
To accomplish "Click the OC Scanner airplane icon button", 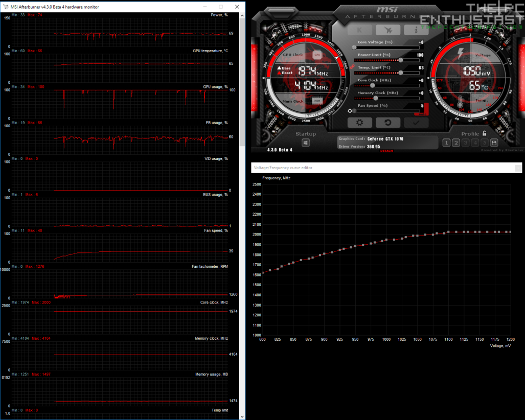I will tap(387, 30).
